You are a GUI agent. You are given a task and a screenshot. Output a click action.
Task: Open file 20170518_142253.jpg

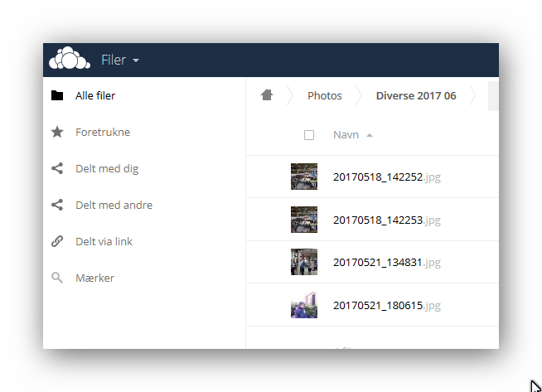click(x=387, y=220)
